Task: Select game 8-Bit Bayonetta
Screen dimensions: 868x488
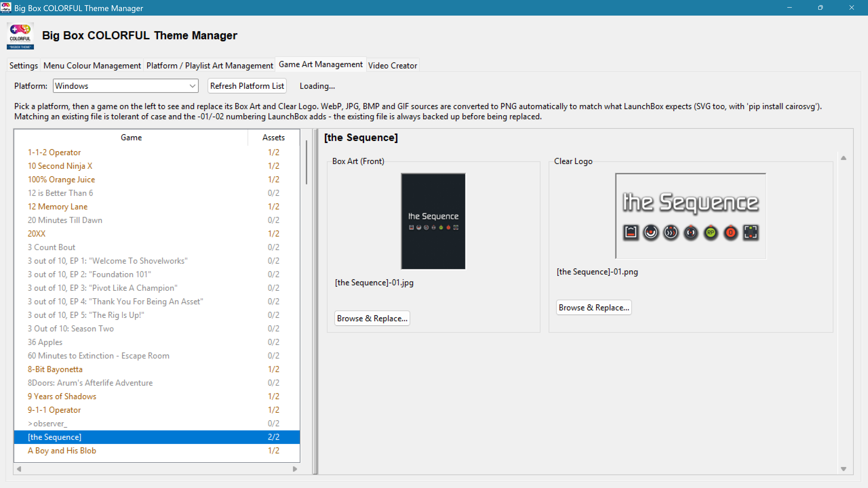Action: click(157, 369)
